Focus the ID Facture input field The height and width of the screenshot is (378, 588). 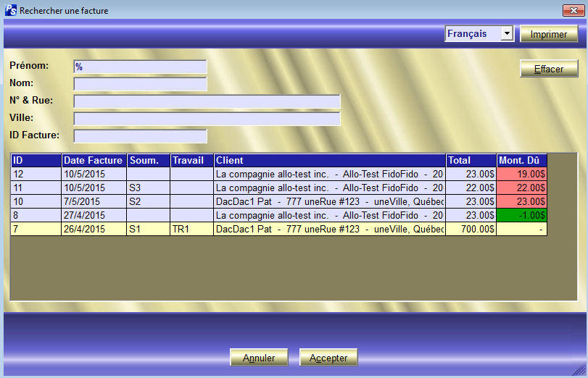pos(140,136)
